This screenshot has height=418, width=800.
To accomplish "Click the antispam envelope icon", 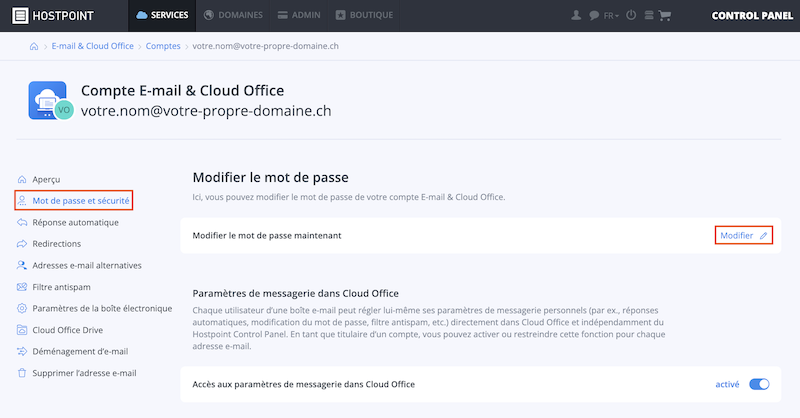I will (22, 287).
